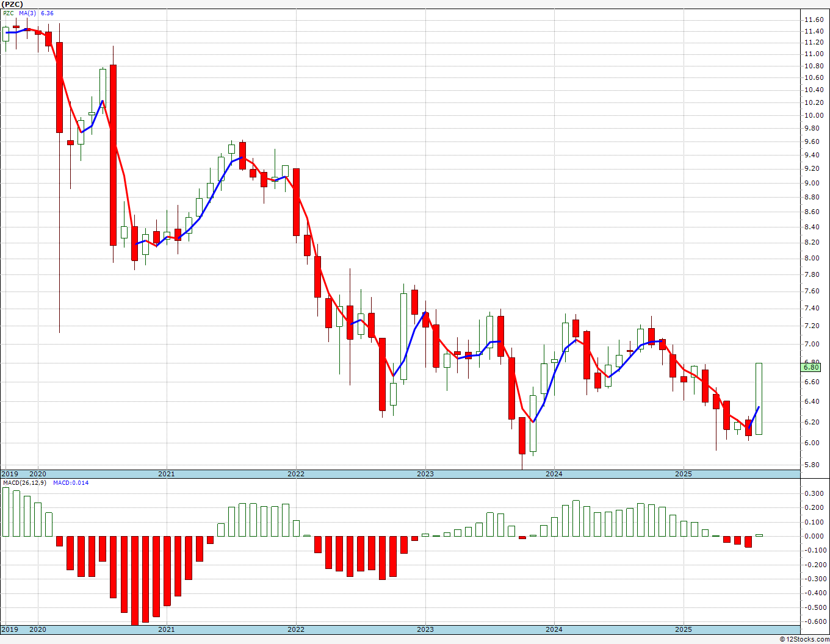The image size is (830, 644).
Task: Click the 6.40 price axis label
Action: [x=812, y=401]
